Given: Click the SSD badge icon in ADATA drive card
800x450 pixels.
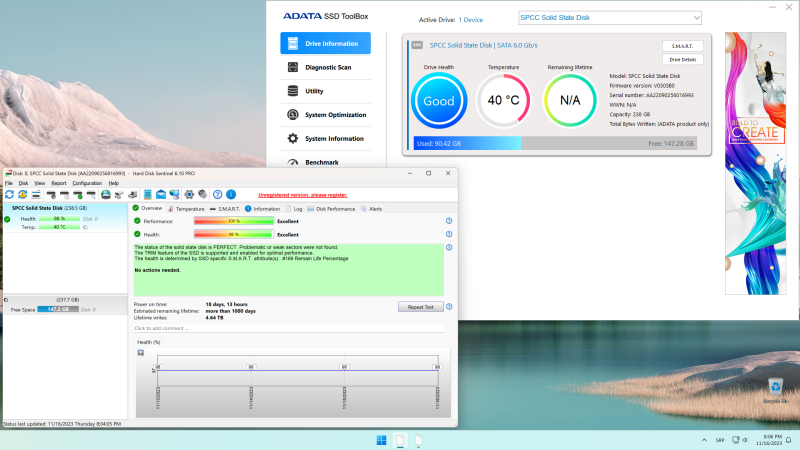Looking at the screenshot, I should [x=417, y=45].
